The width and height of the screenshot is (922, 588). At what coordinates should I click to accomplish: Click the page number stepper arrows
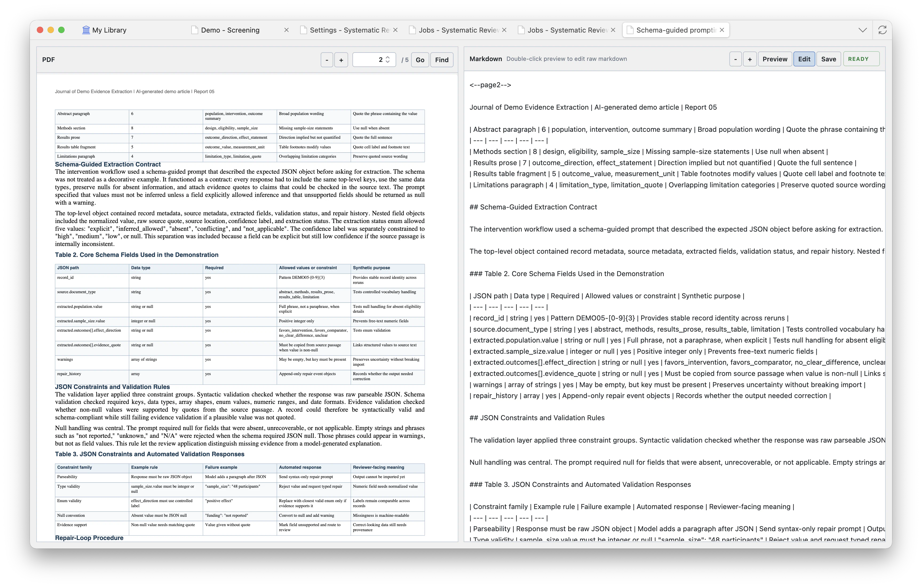tap(387, 60)
